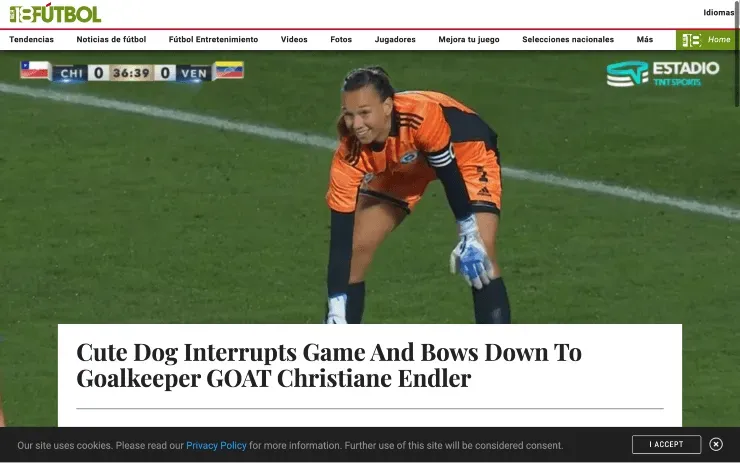Click the Chile flag in the scoreboard

[35, 70]
